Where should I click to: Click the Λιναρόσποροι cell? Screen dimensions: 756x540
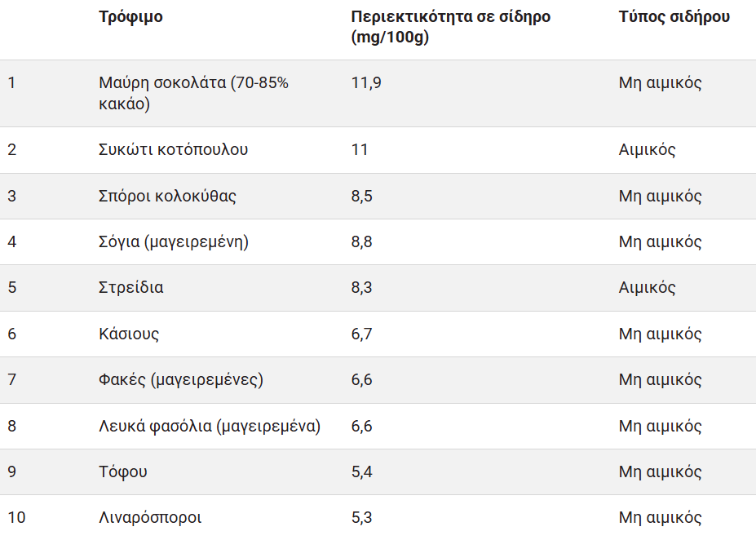click(150, 517)
